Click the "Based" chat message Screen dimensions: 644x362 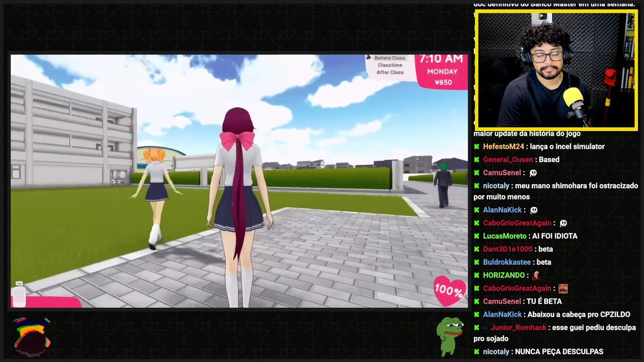point(549,159)
